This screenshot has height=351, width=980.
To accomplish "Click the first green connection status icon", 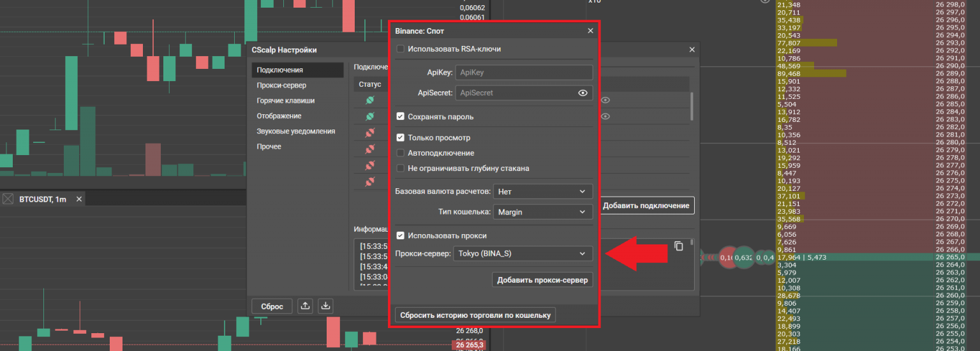I will click(369, 101).
